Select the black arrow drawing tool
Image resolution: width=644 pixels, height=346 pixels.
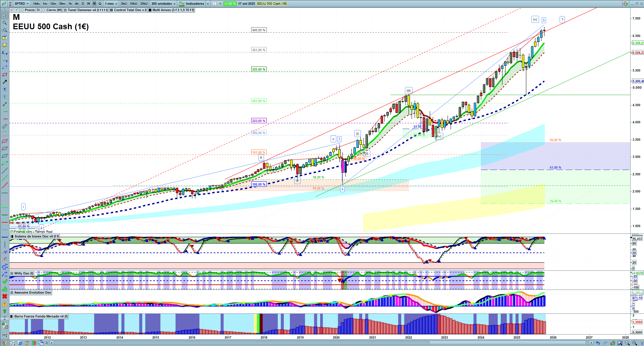point(5,82)
